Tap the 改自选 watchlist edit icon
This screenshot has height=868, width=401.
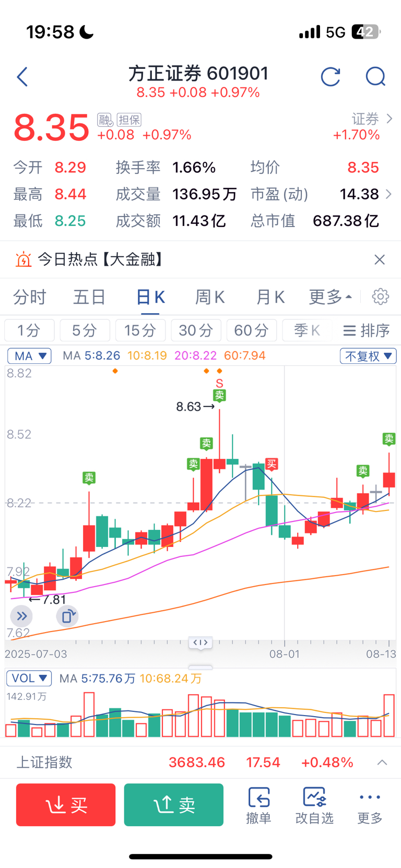click(x=314, y=805)
